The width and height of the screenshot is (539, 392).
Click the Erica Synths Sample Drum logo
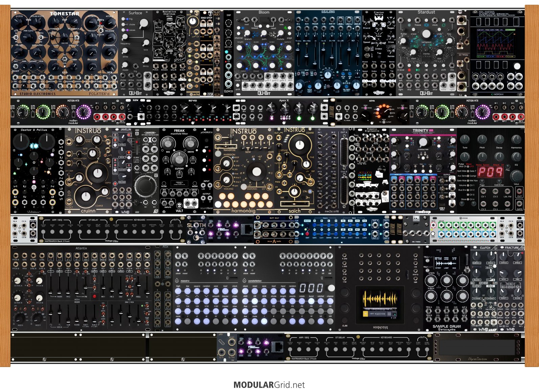[x=447, y=327]
